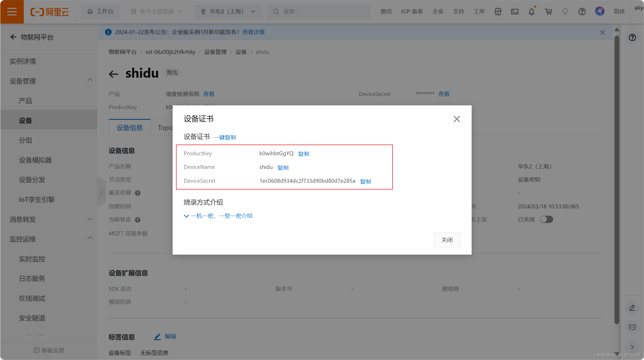Viewport: 644px width, 360px height.
Task: Copy the ProductKey value
Action: click(x=303, y=154)
